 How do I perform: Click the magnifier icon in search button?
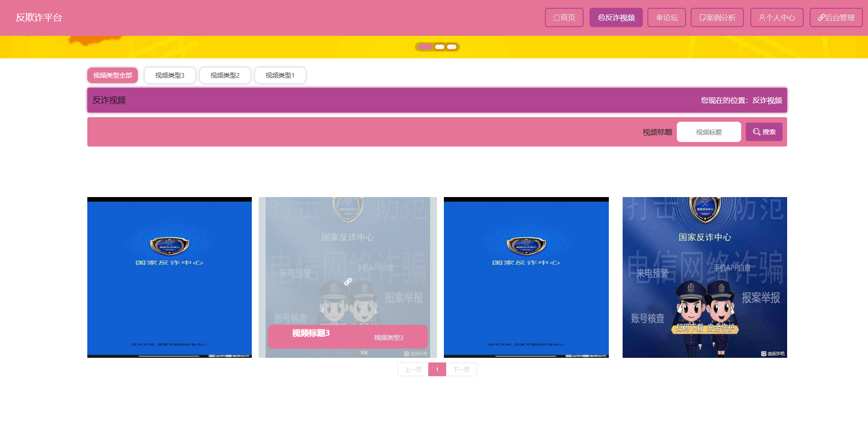[x=756, y=132]
